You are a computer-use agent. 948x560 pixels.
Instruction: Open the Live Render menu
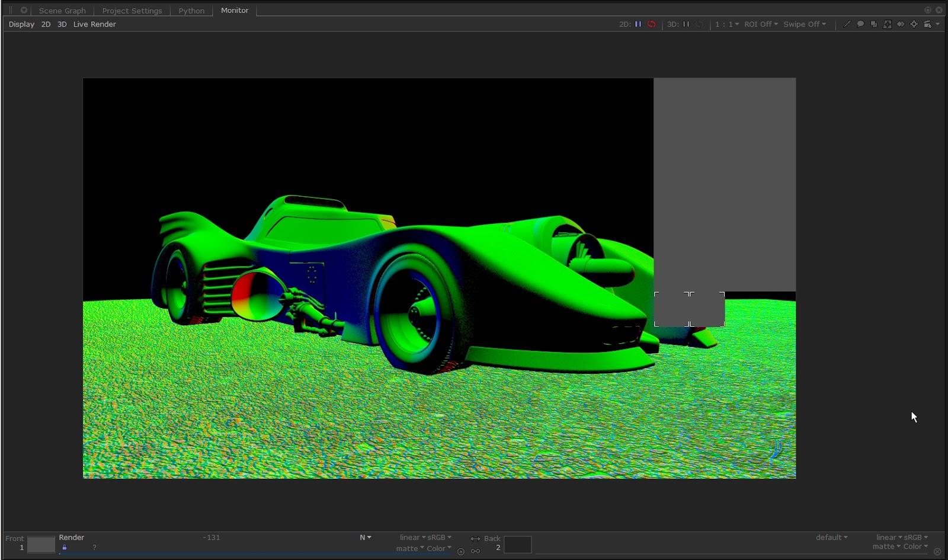(94, 24)
